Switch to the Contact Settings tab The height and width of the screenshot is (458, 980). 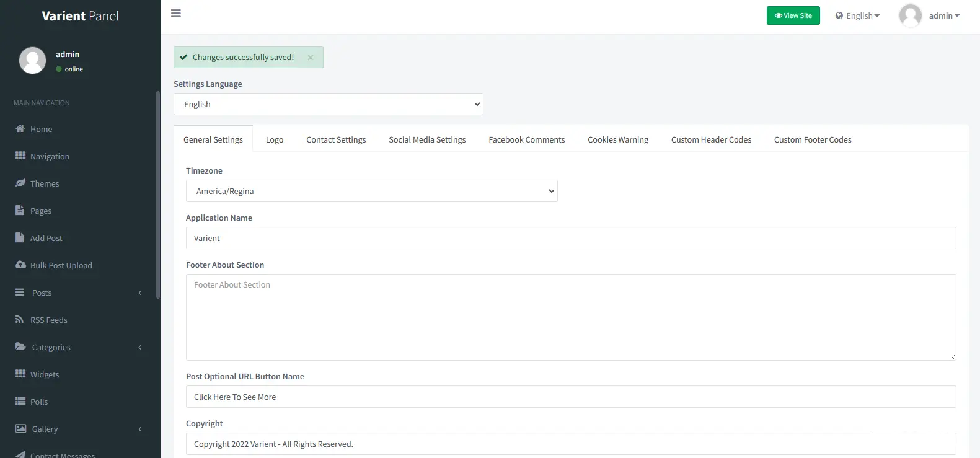coord(336,140)
